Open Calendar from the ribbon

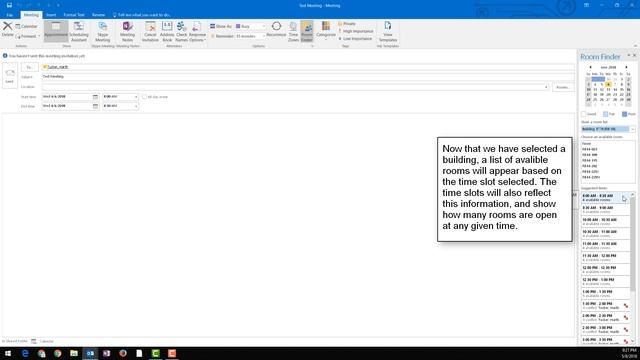[27, 27]
